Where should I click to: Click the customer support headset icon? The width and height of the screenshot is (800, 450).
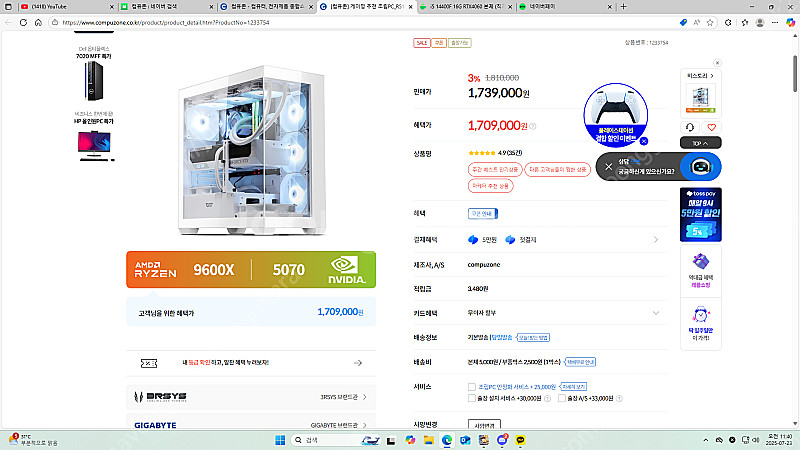pos(690,128)
